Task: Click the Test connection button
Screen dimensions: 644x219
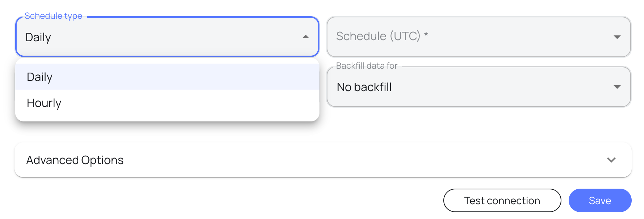Action: tap(502, 200)
